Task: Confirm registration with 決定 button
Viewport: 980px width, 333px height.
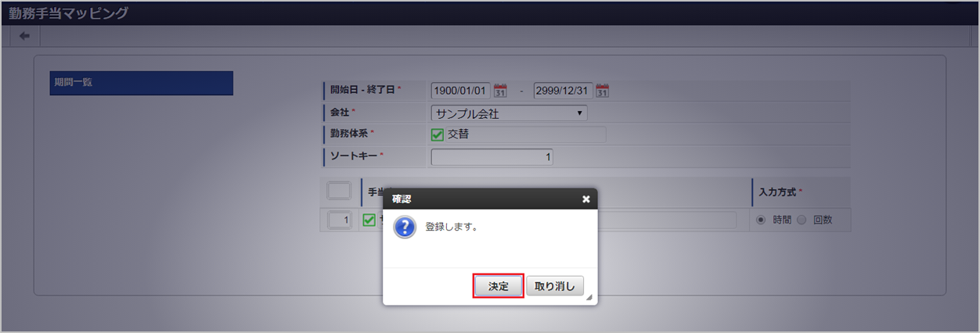Action: point(499,286)
